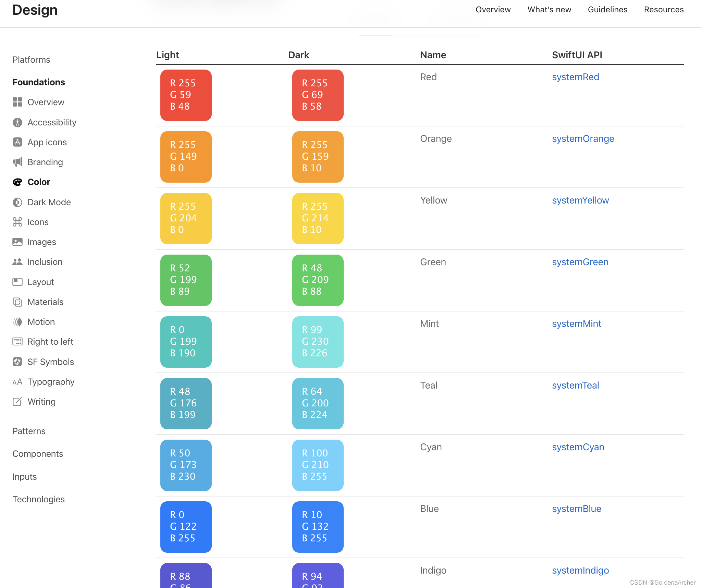The image size is (701, 588).
Task: Click the dark Mint swatch R 99
Action: pyautogui.click(x=318, y=342)
